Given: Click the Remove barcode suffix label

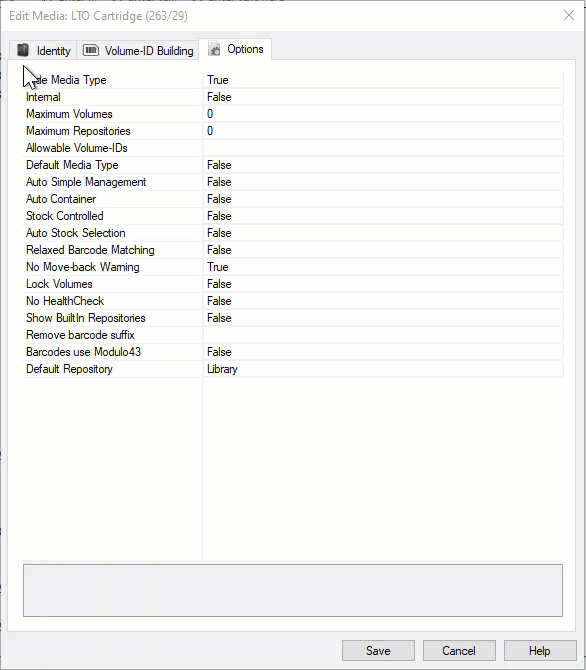Looking at the screenshot, I should point(80,335).
